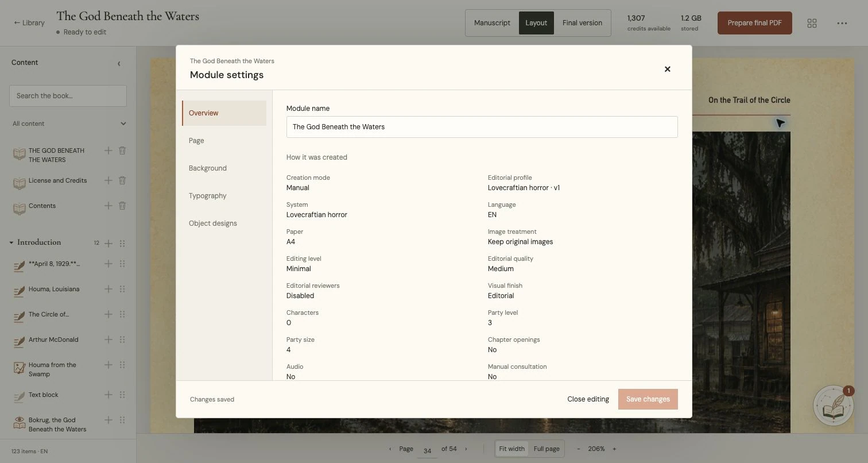Delete the Contents section

click(122, 206)
